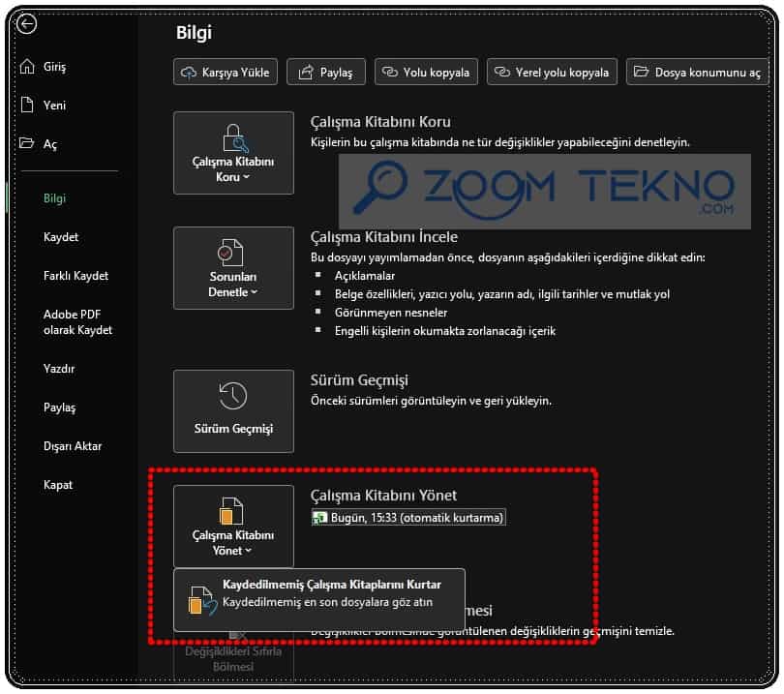The width and height of the screenshot is (784, 694).
Task: Open Yazdır print page
Action: coord(59,369)
